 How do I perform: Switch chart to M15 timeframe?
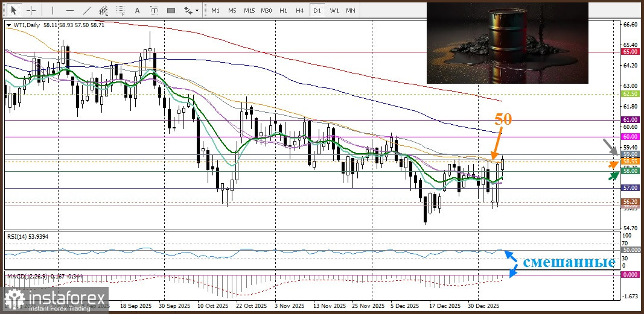[x=249, y=10]
